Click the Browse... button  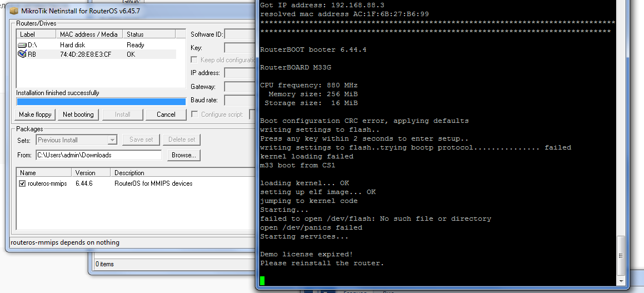pyautogui.click(x=184, y=155)
